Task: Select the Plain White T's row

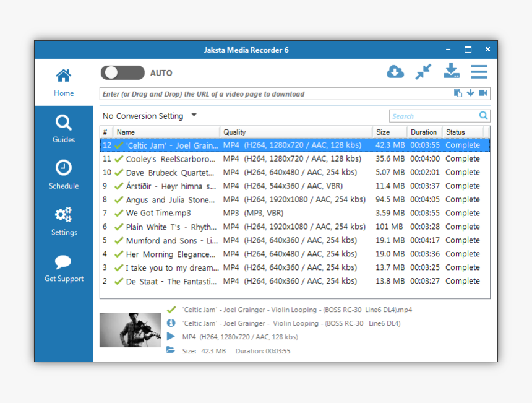Action: click(x=295, y=227)
